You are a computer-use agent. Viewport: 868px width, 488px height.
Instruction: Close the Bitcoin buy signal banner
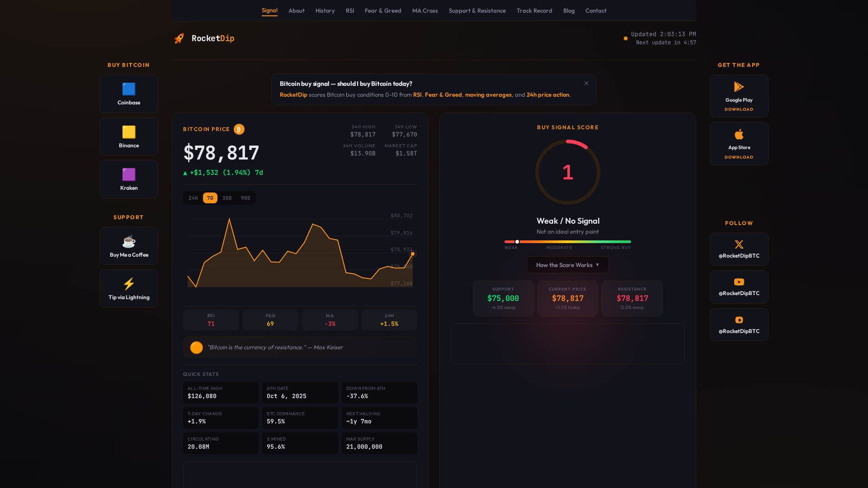pyautogui.click(x=586, y=83)
